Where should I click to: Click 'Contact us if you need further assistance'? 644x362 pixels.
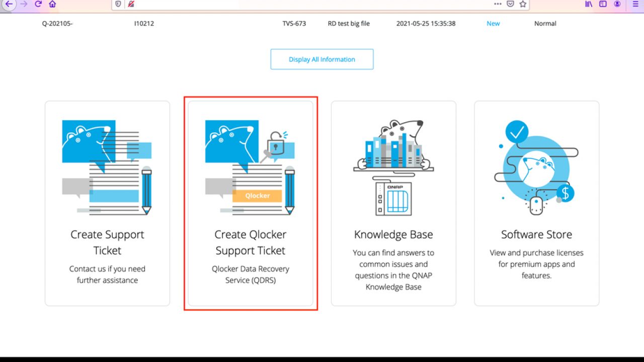[x=107, y=275]
